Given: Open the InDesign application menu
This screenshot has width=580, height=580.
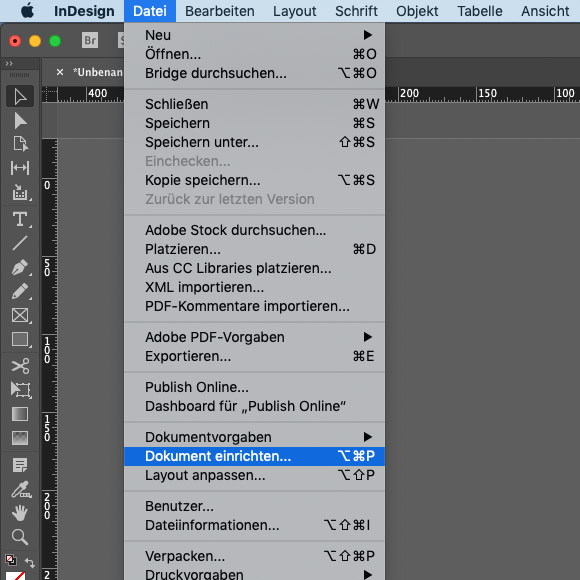Looking at the screenshot, I should pyautogui.click(x=84, y=11).
